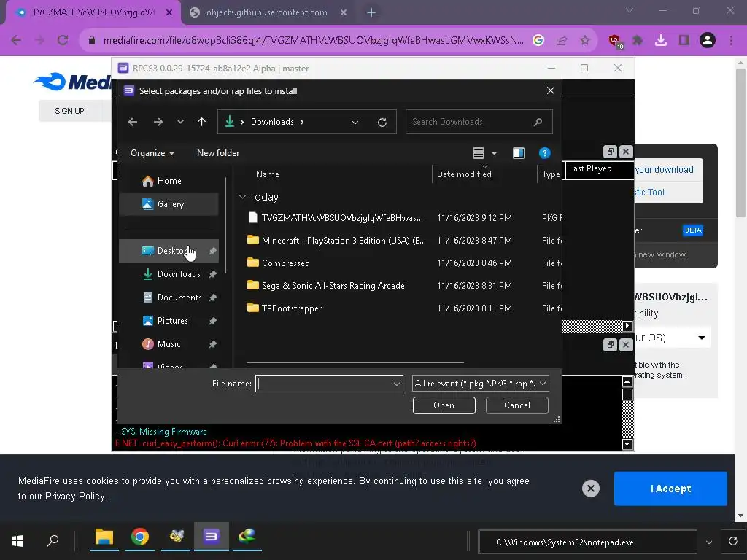Undock the RPCS3 game list panel
This screenshot has height=560, width=747.
tap(611, 152)
